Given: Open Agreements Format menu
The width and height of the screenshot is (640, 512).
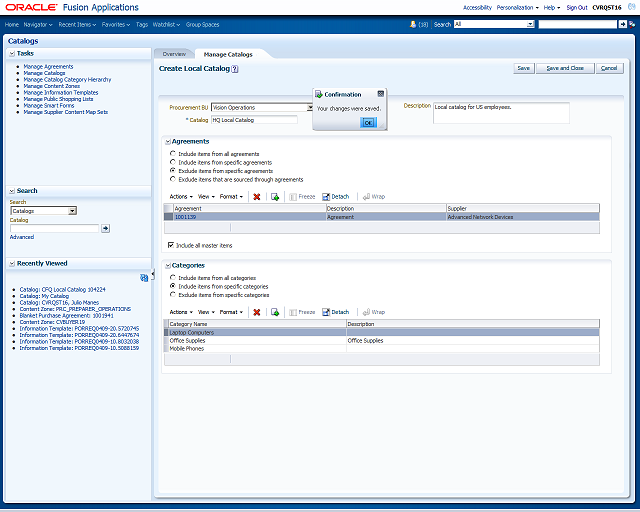Looking at the screenshot, I should pos(231,197).
